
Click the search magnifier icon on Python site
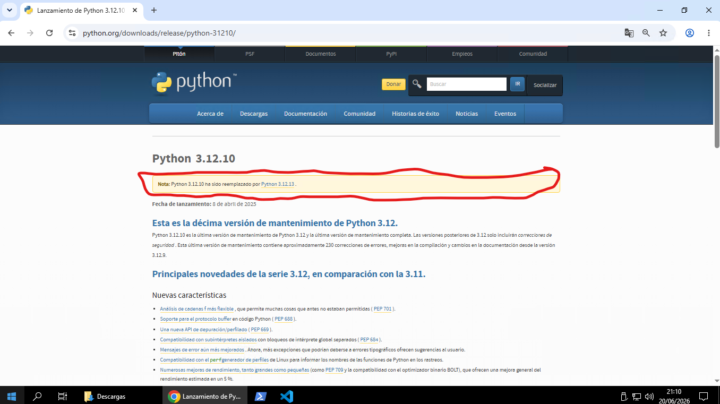416,84
